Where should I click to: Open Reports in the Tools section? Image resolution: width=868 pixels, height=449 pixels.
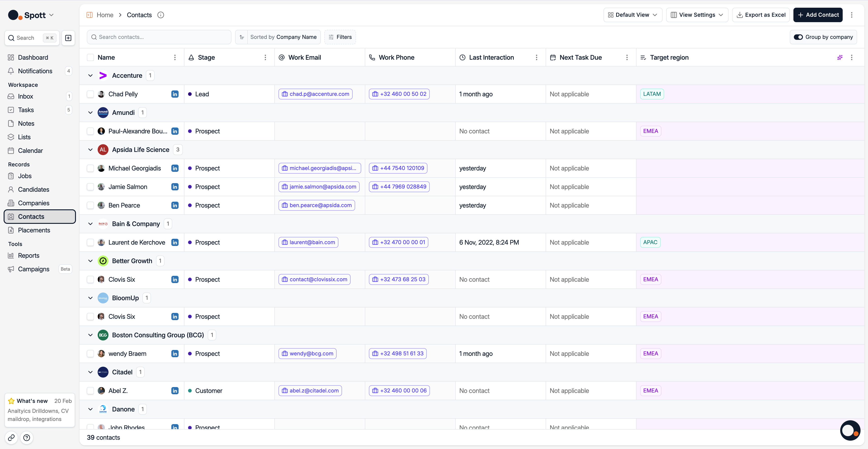click(29, 255)
